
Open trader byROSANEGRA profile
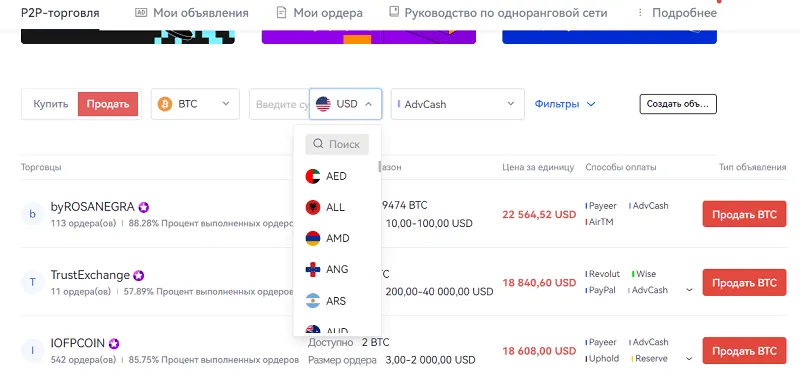click(92, 207)
